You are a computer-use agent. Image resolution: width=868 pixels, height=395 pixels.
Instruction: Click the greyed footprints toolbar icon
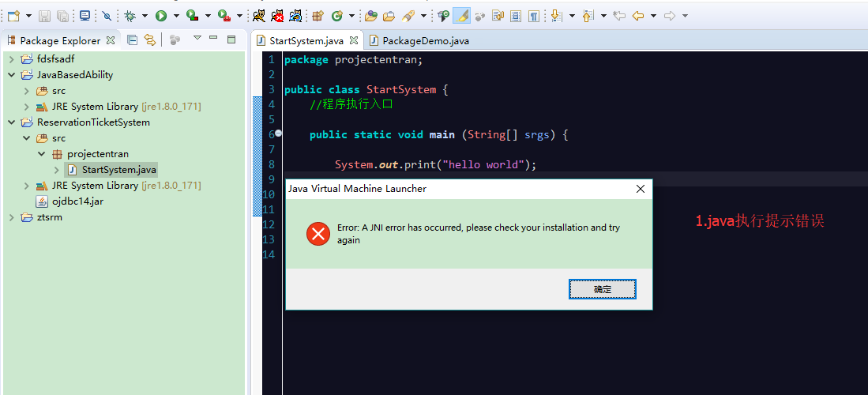(480, 16)
